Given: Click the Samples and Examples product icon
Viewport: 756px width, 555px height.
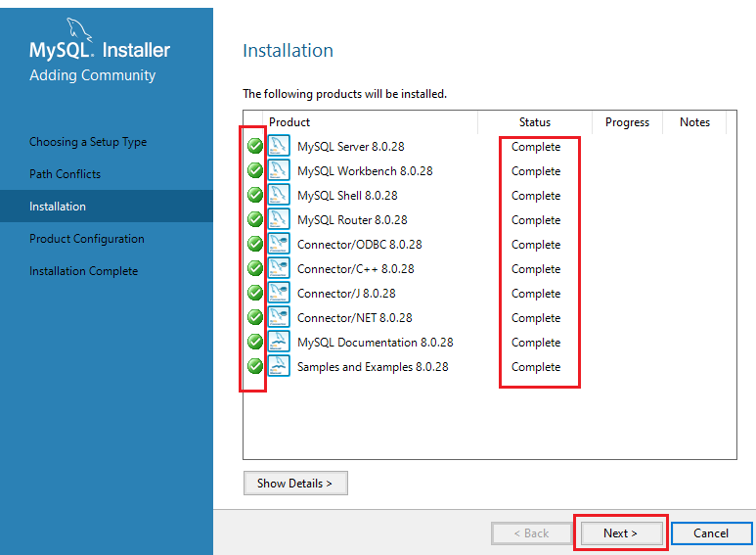Looking at the screenshot, I should tap(279, 367).
